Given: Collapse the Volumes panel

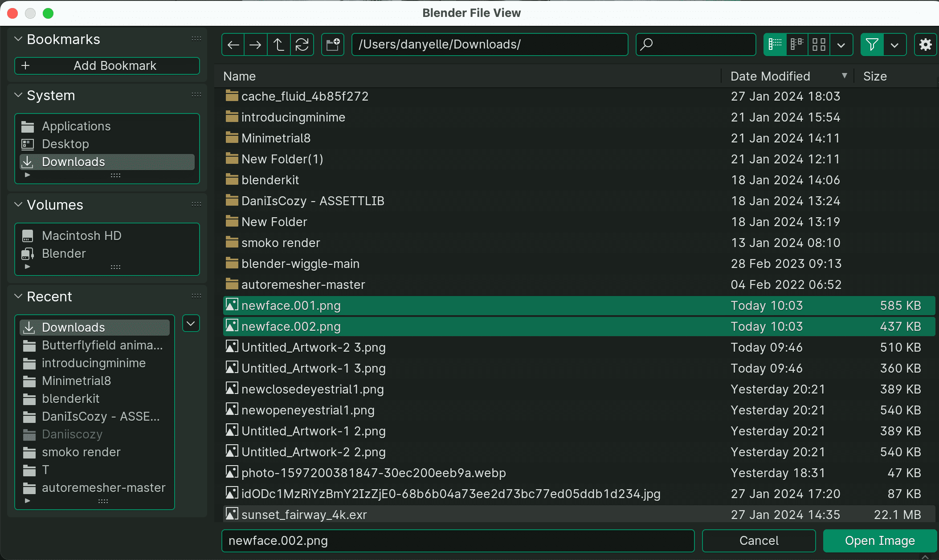Looking at the screenshot, I should 18,205.
